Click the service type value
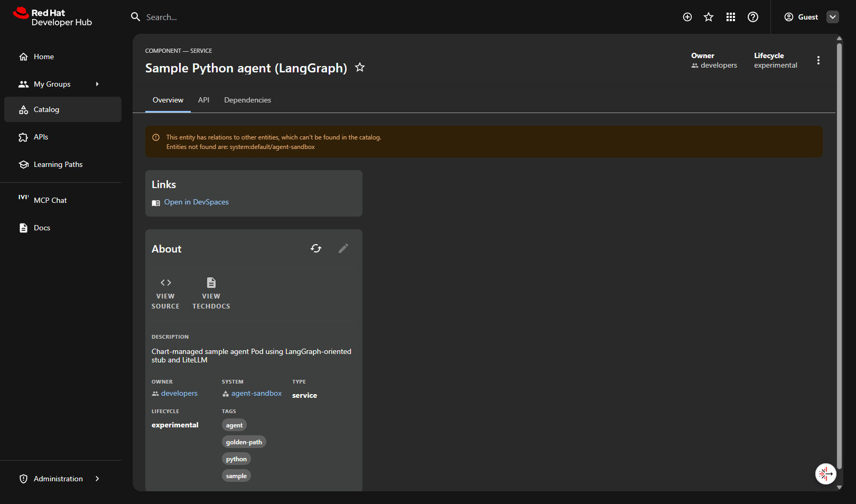The width and height of the screenshot is (856, 504). [304, 395]
